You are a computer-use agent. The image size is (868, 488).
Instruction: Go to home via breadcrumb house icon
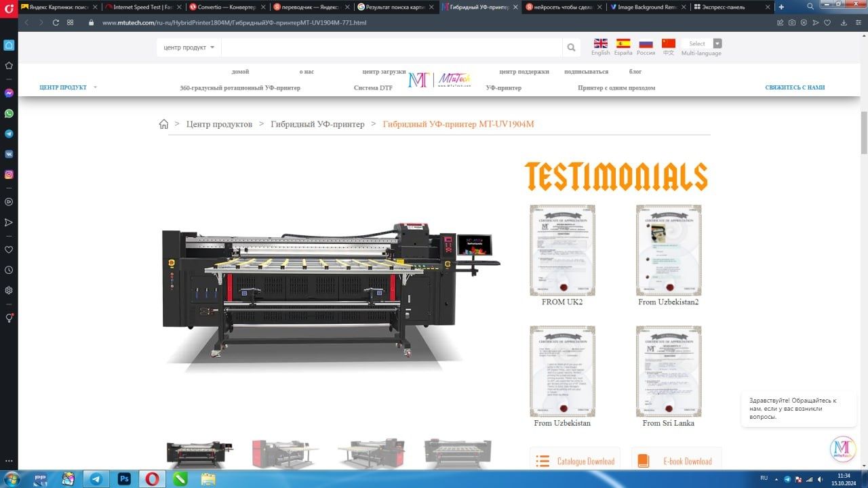pos(163,124)
